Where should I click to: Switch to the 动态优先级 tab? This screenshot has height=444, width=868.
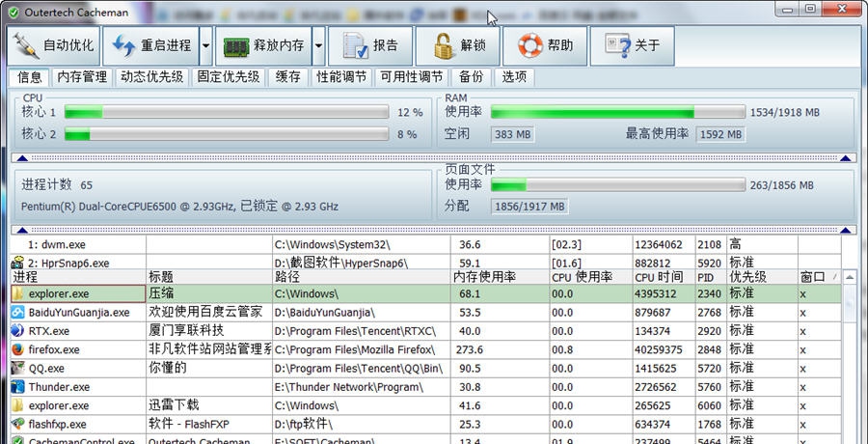(151, 77)
